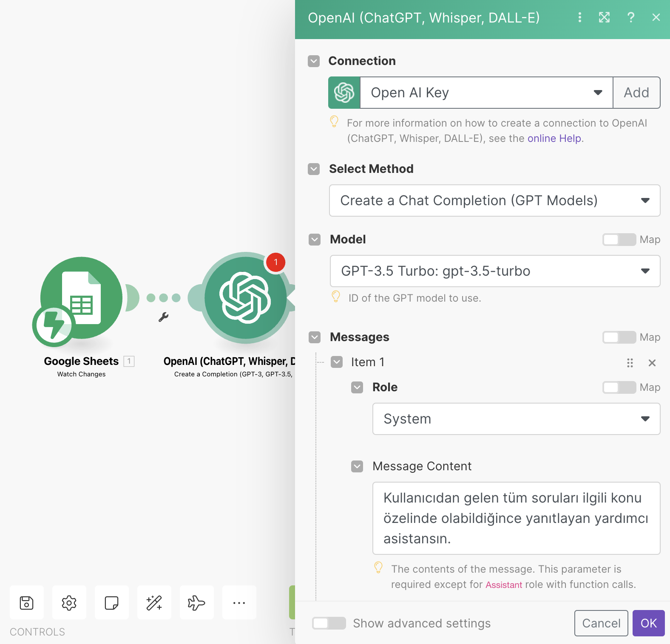Click the module number 1 badge
Image resolution: width=670 pixels, height=644 pixels.
129,361
